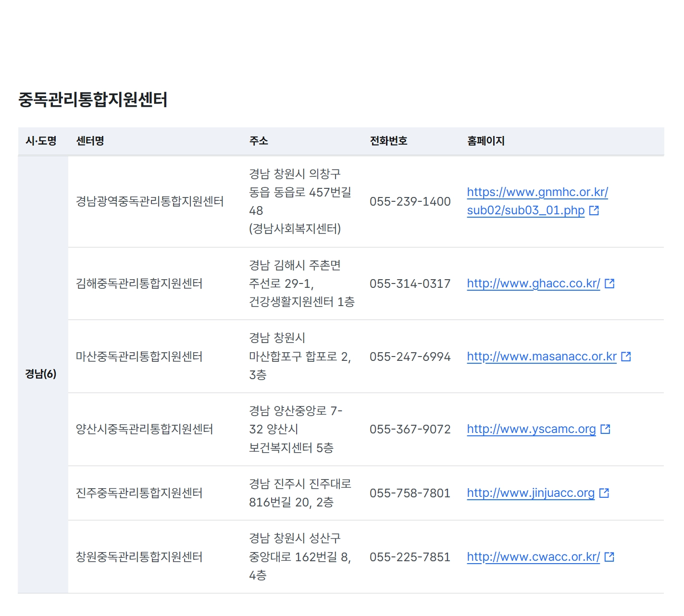Click the external link icon next to cwacc.or.kr
Viewport: 684px width, 616px height.
coord(609,557)
